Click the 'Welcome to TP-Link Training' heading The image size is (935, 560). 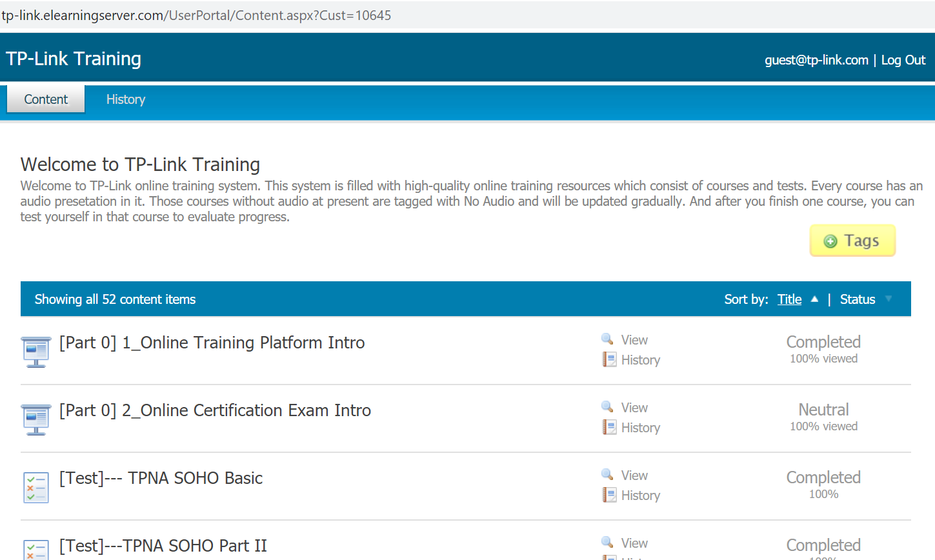140,165
